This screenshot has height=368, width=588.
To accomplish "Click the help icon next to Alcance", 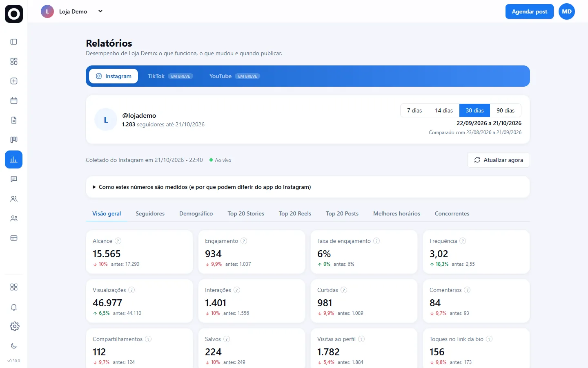I will pos(118,241).
